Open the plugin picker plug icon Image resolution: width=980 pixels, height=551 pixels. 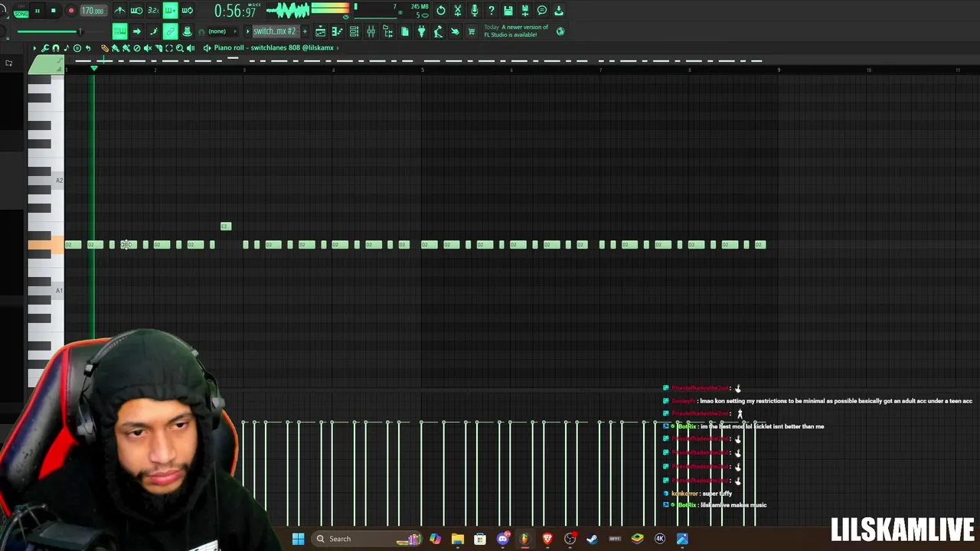click(421, 31)
